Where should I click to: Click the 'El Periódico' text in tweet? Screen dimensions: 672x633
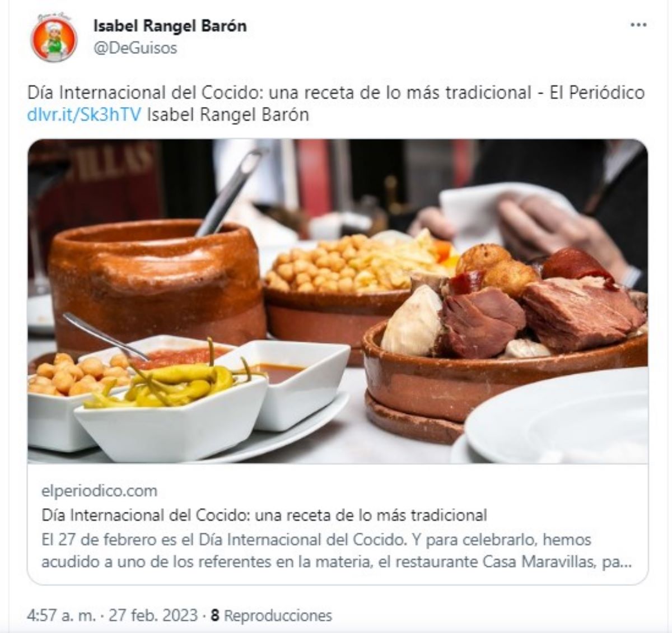click(x=597, y=92)
